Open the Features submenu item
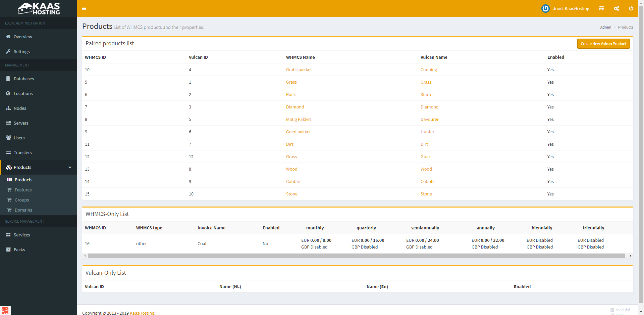Image resolution: width=644 pixels, height=315 pixels. (23, 190)
